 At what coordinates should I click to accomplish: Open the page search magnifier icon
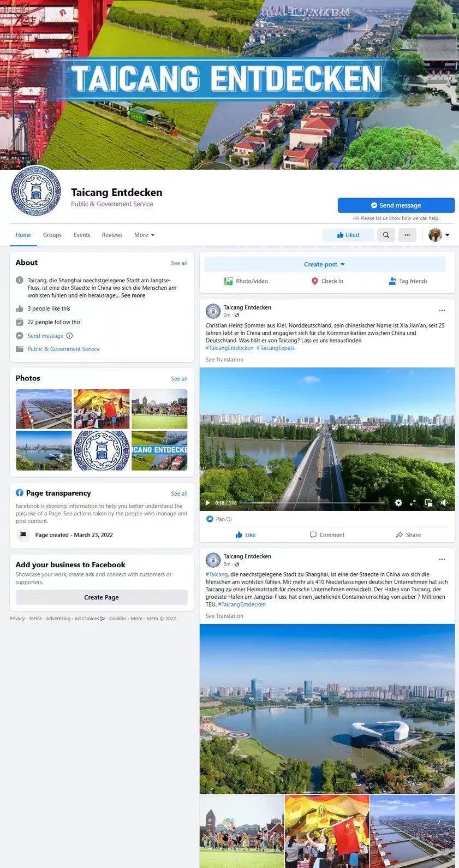[386, 235]
